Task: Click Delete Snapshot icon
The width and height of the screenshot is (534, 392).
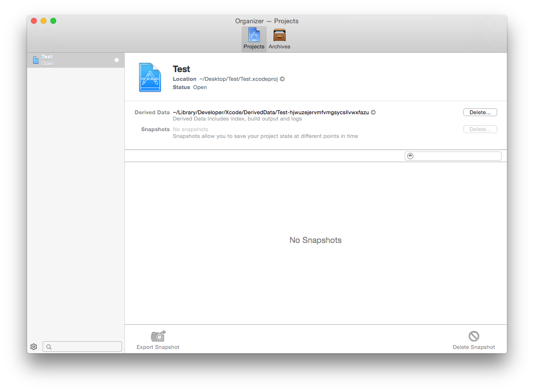Action: pos(473,336)
